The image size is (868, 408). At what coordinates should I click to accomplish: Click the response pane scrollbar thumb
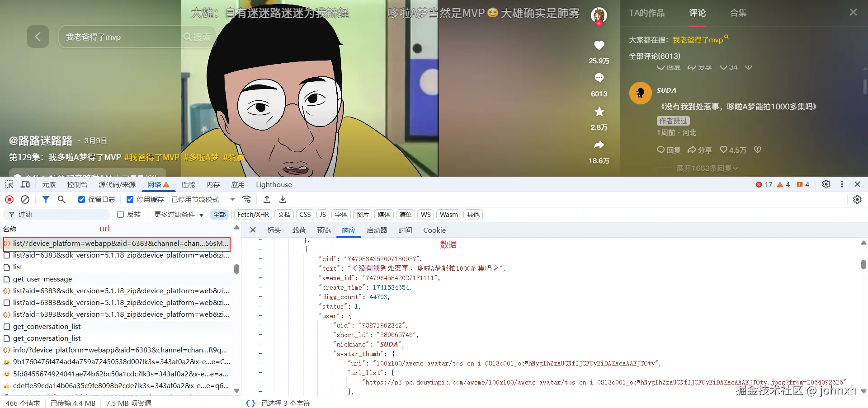(x=863, y=264)
